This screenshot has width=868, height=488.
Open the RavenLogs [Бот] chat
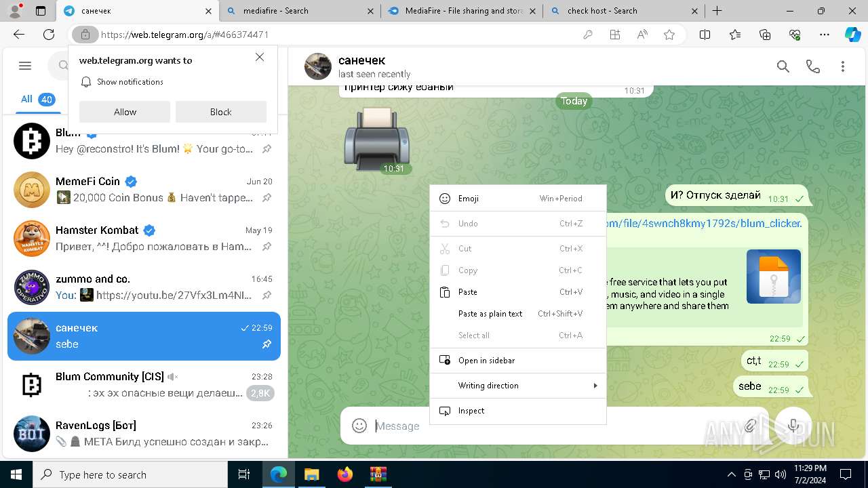pyautogui.click(x=144, y=434)
